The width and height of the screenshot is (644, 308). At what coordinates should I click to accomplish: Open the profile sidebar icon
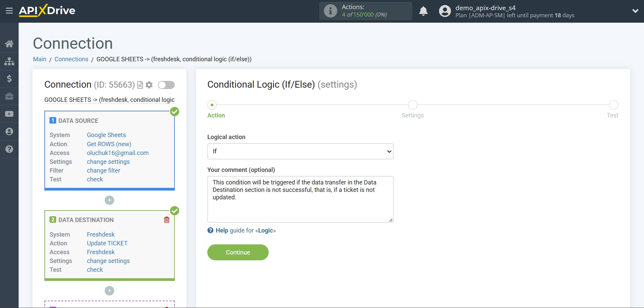[9, 132]
